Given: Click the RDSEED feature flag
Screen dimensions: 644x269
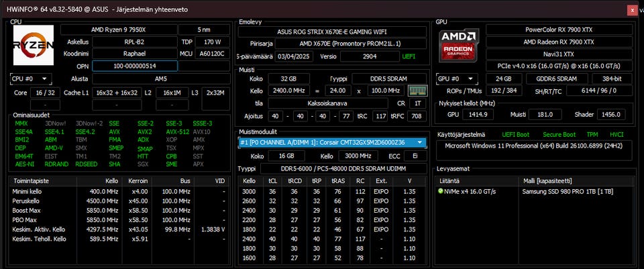Looking at the screenshot, I should click(x=87, y=164).
